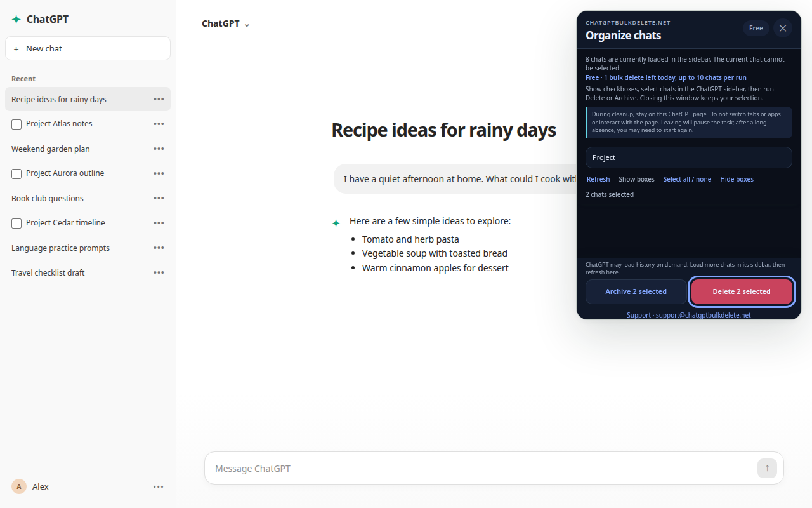Open options for Language practice prompts
The image size is (812, 508).
tap(159, 248)
